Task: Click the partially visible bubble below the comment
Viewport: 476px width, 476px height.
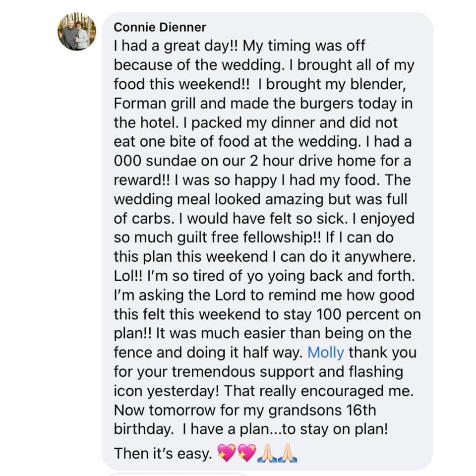Action: pos(178,474)
